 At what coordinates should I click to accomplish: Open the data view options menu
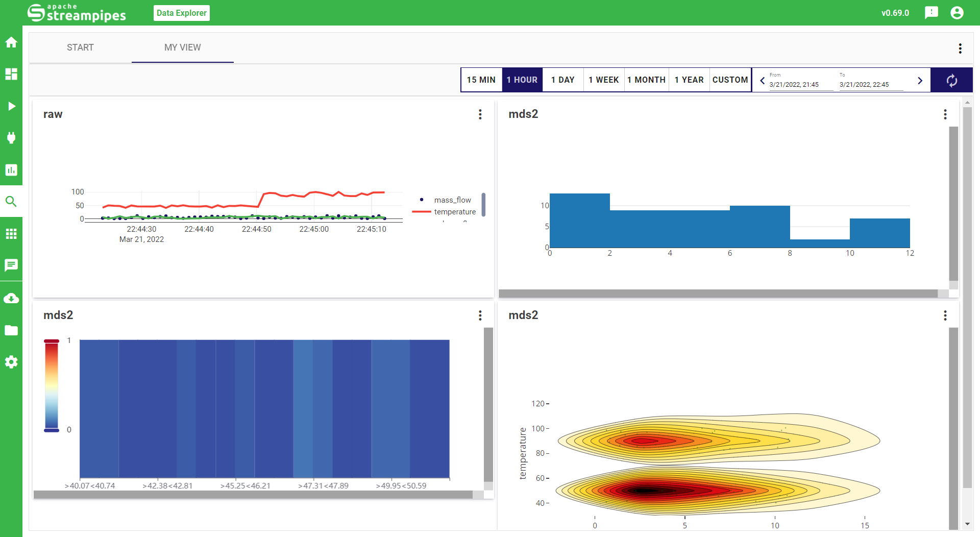960,48
